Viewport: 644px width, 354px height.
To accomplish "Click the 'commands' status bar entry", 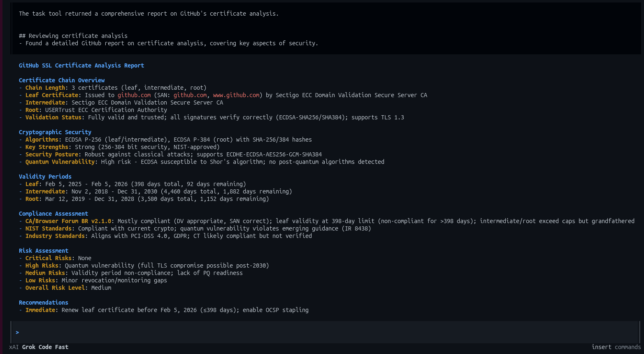I will click(628, 347).
